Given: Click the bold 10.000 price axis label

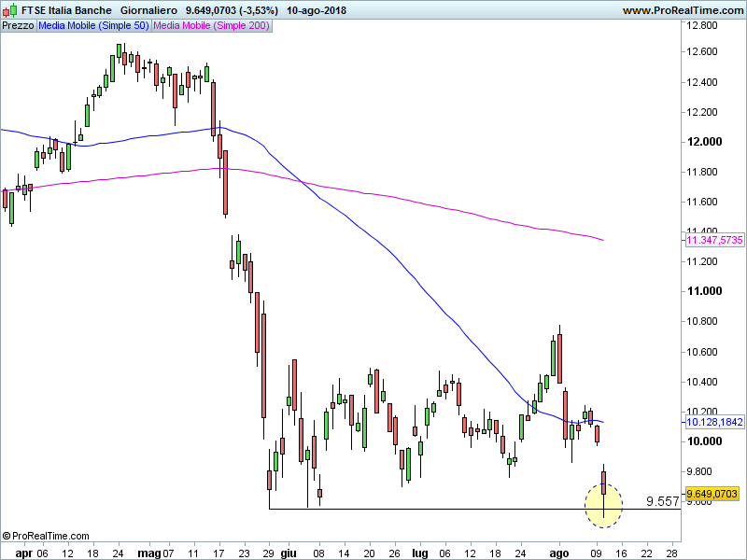Looking at the screenshot, I should 704,441.
